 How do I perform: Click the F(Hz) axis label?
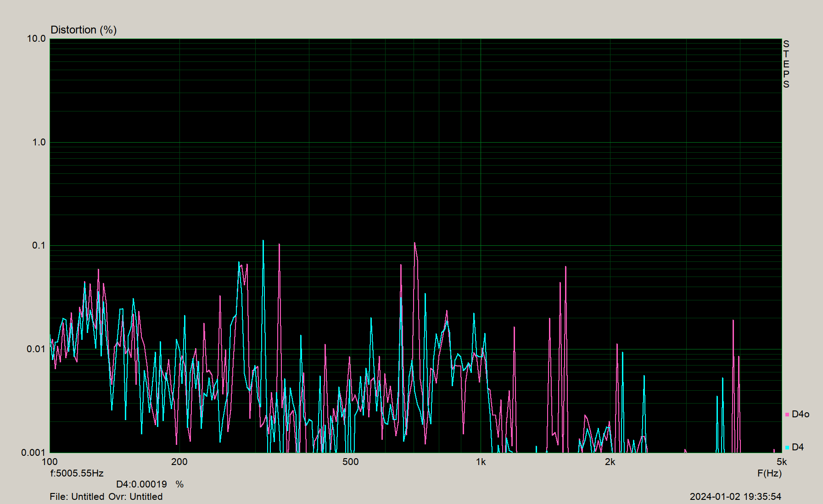coord(769,473)
